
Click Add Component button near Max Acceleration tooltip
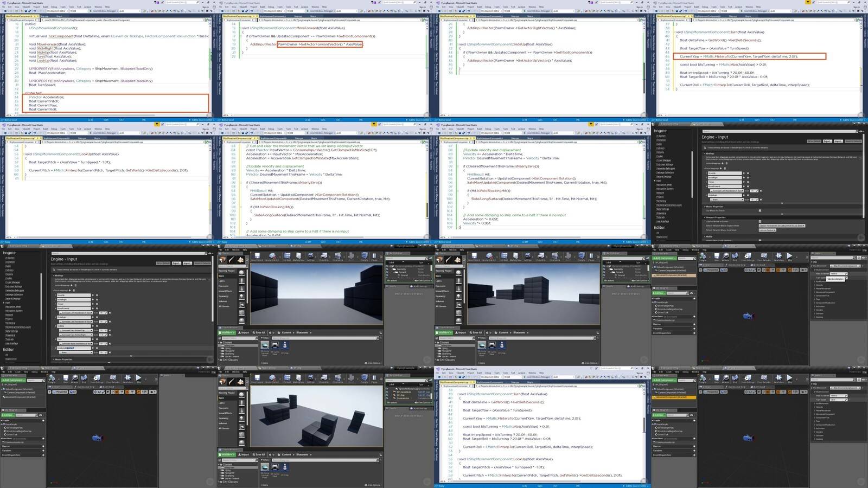664,259
